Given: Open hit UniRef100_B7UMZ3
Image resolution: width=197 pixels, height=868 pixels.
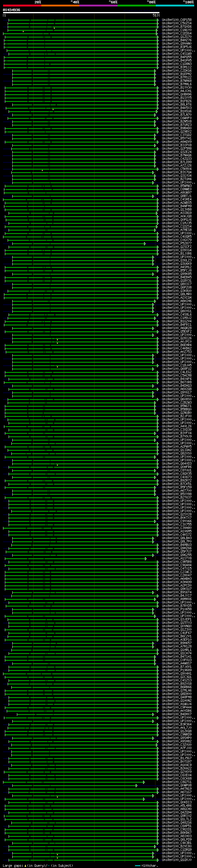Looking at the screenshot, I should coord(177,125).
